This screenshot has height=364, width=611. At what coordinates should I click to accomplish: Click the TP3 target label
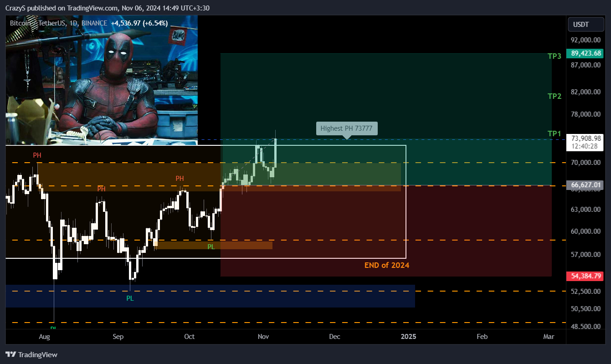[x=555, y=56]
